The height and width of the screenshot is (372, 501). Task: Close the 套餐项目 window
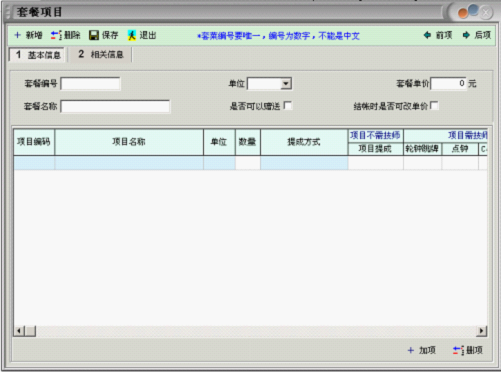tap(486, 13)
